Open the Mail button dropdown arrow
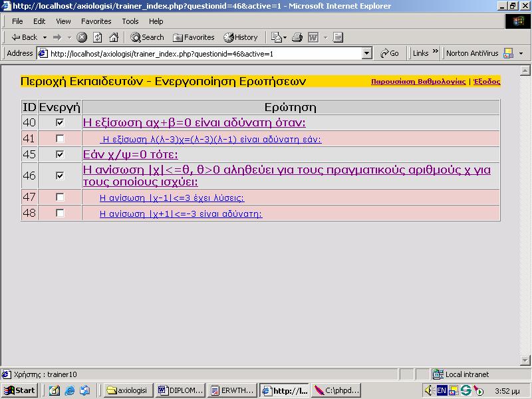532x399 pixels. coord(285,37)
